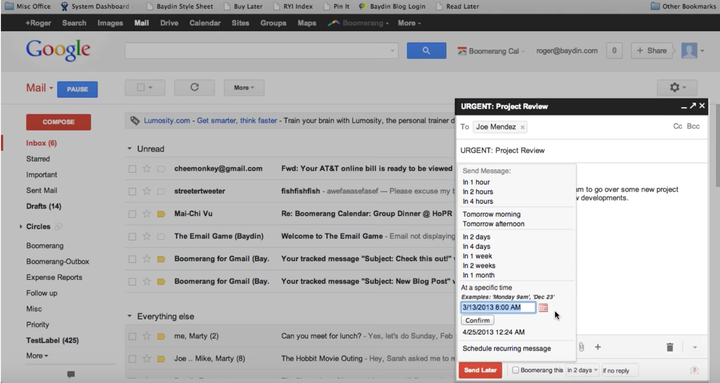Click the blue PAUSE button
This screenshot has width=720, height=383.
(x=77, y=89)
